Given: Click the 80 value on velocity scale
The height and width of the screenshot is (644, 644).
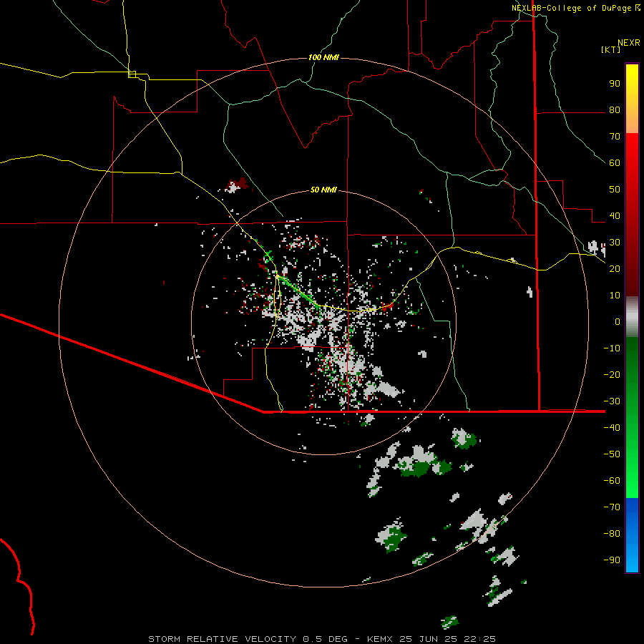Looking at the screenshot, I should [x=615, y=110].
